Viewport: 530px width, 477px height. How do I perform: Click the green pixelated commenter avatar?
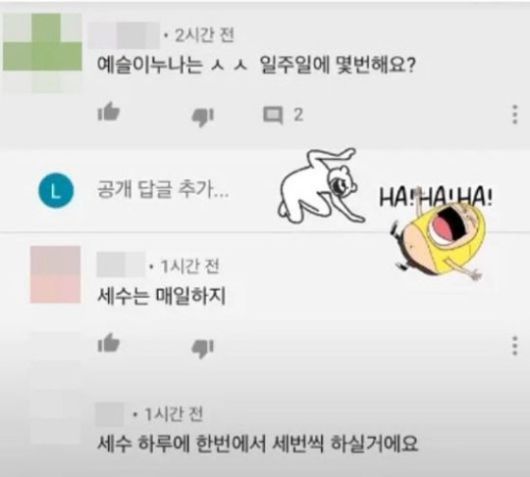tap(43, 53)
